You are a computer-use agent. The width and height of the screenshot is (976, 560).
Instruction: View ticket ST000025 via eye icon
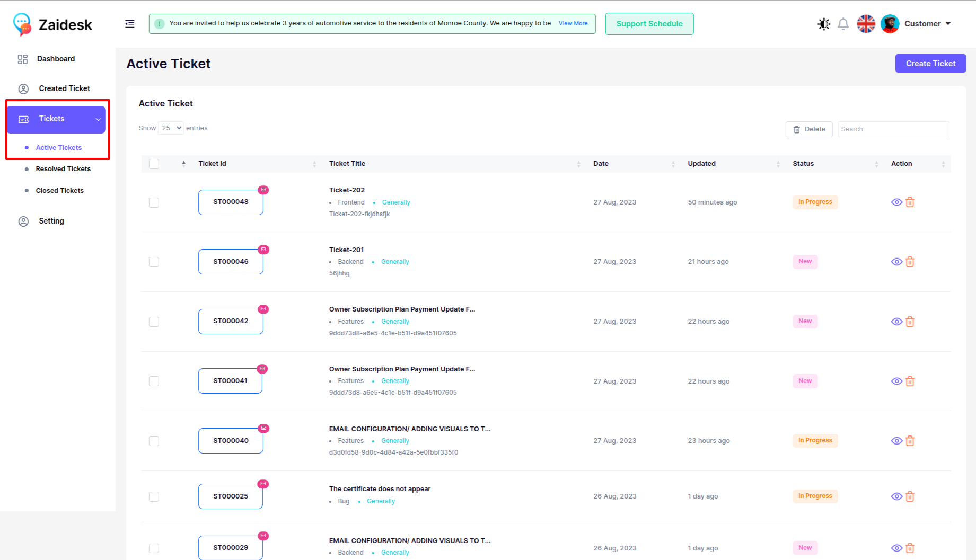point(896,496)
